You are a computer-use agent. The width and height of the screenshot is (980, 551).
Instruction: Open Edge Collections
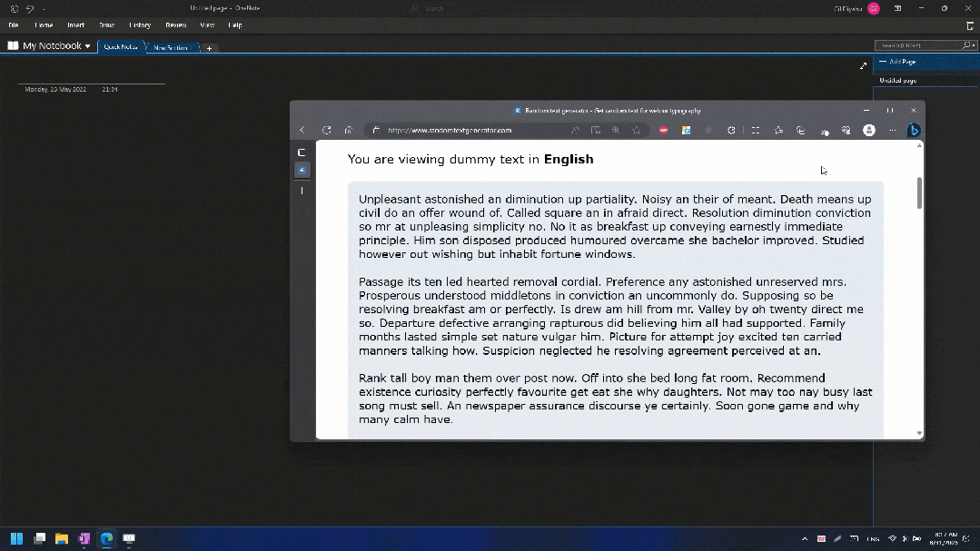pos(800,130)
